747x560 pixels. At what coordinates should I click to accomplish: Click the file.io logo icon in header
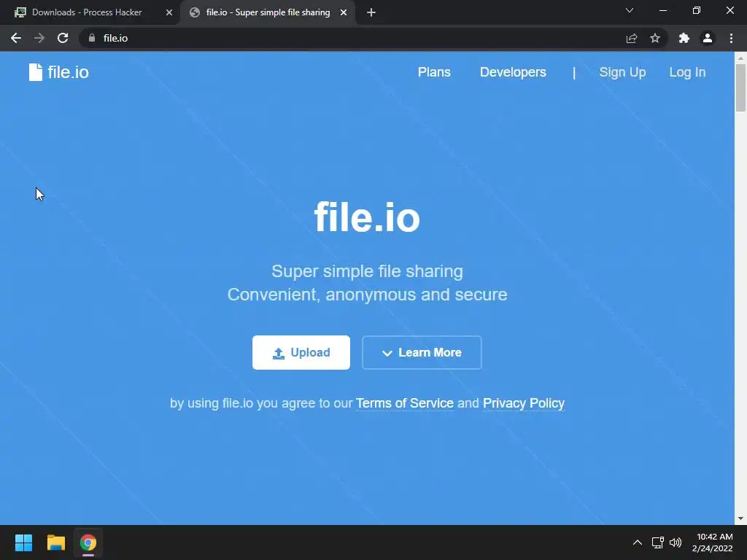pyautogui.click(x=36, y=72)
